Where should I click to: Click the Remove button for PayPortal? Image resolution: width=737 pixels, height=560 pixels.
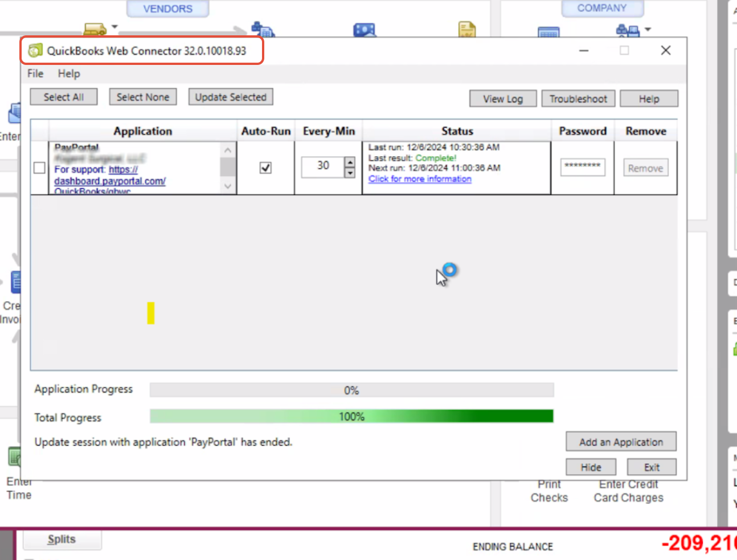coord(646,168)
